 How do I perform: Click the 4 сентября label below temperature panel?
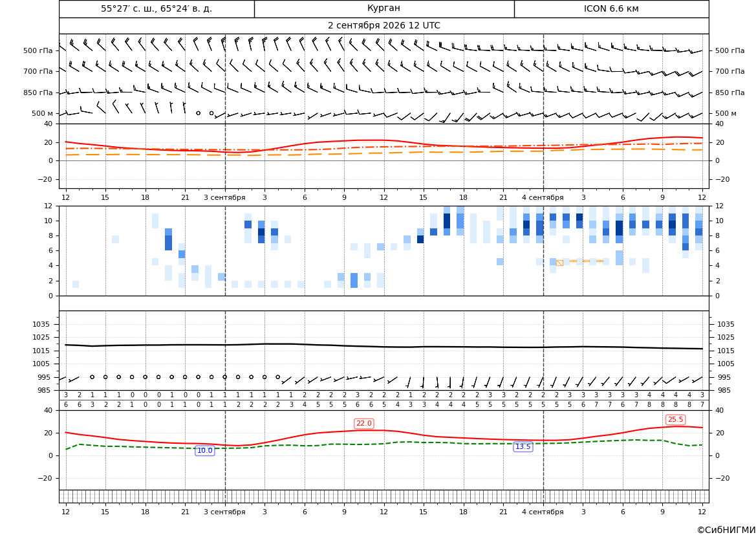543,197
